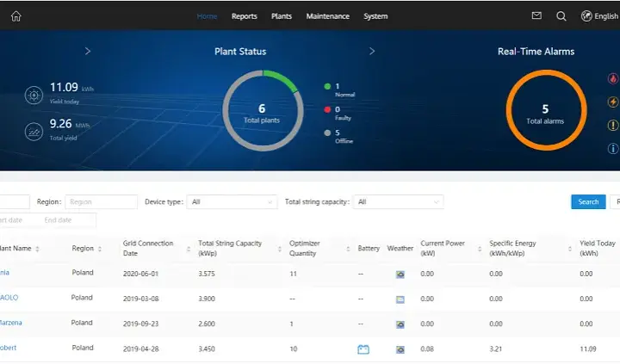Click the red fire critical alarm icon
Screen dimensions: 620x364
point(613,78)
